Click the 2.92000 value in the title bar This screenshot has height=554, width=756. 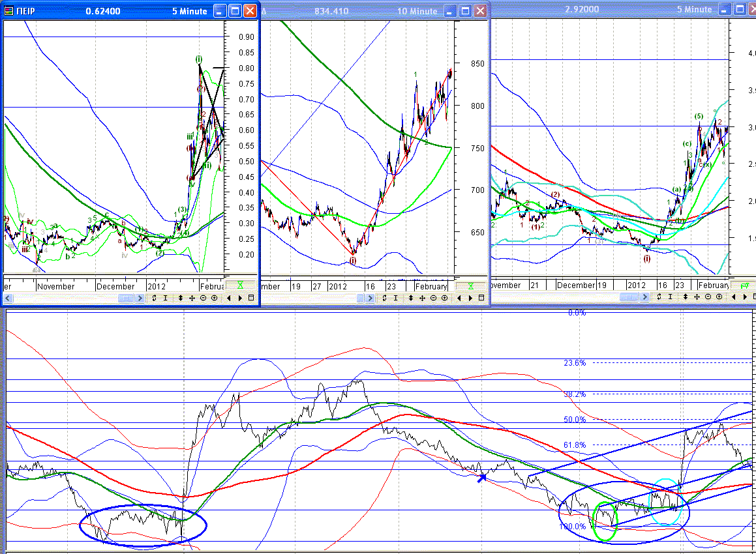coord(582,9)
